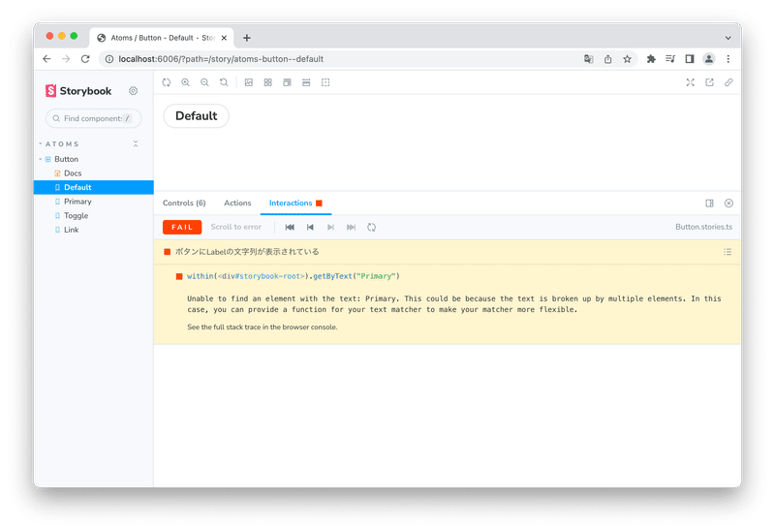Toggle the step list icon on test row
Image resolution: width=775 pixels, height=532 pixels.
pyautogui.click(x=728, y=252)
